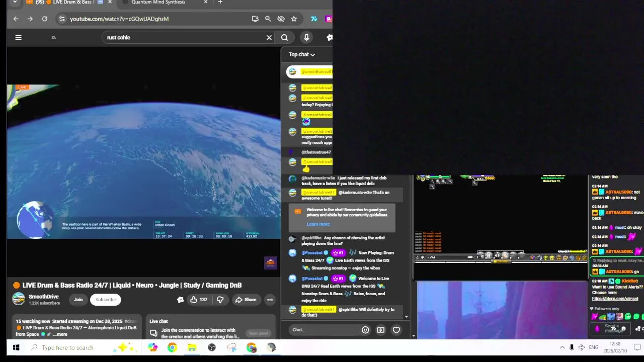Dislike the video with thumbs down

(x=220, y=300)
